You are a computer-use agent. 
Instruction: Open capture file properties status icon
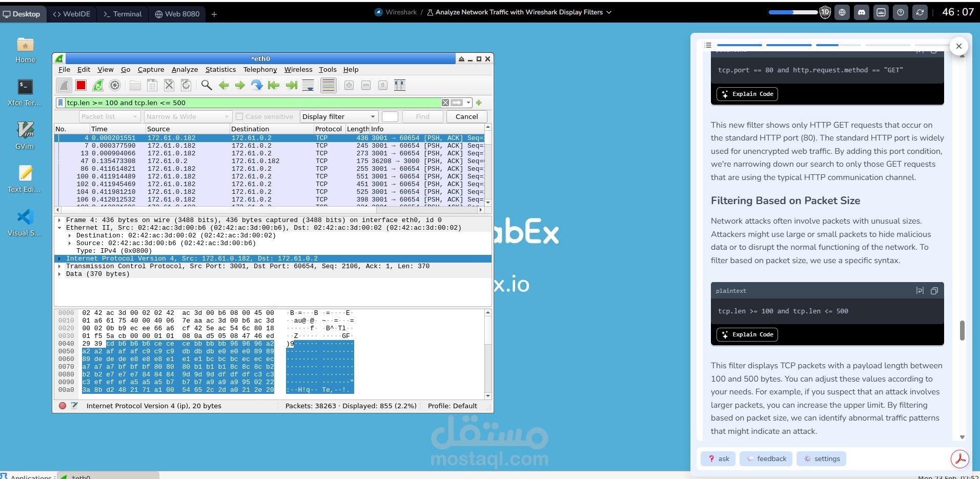pyautogui.click(x=74, y=406)
